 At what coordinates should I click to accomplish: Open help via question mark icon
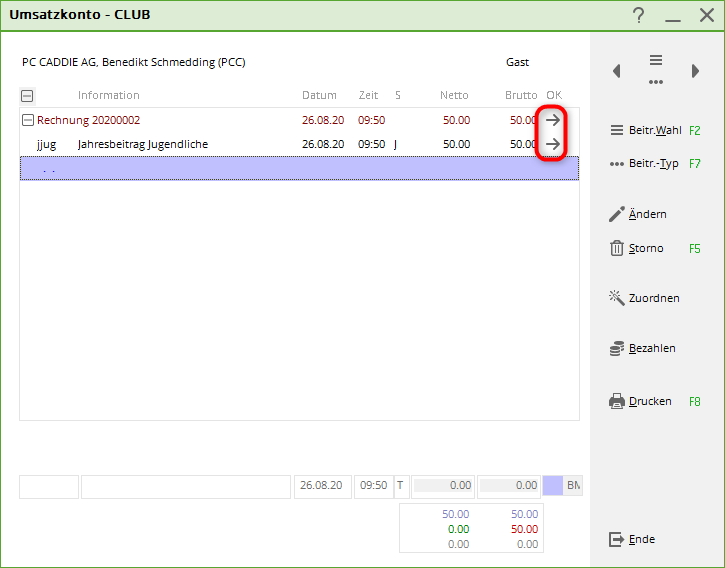(x=639, y=15)
